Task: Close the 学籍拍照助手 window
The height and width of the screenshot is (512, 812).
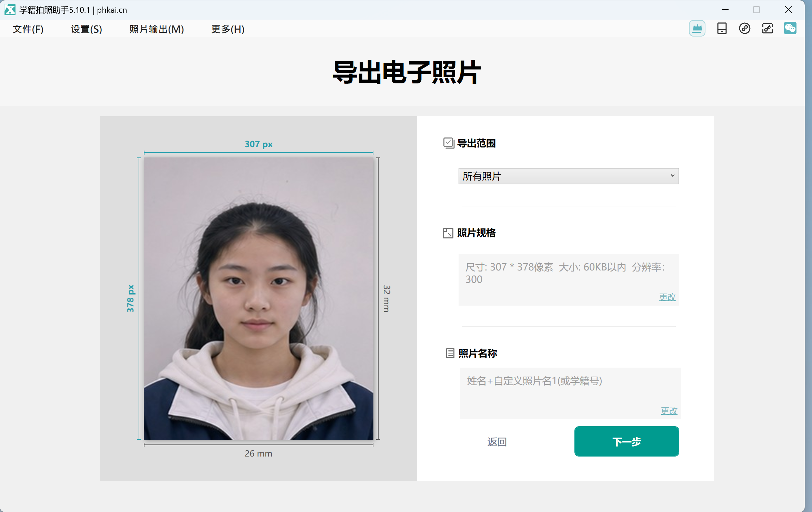Action: tap(789, 10)
